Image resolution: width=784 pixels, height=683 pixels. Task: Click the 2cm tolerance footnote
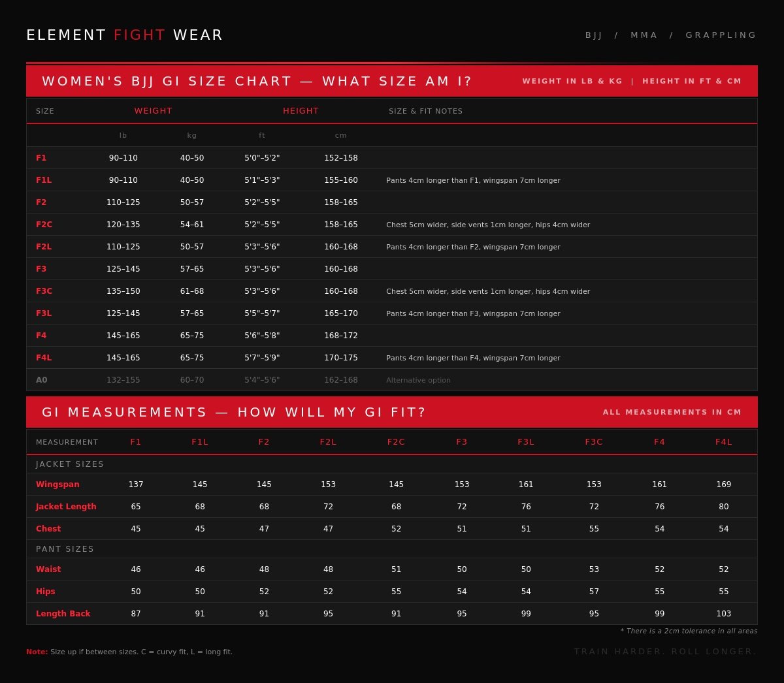tap(689, 631)
